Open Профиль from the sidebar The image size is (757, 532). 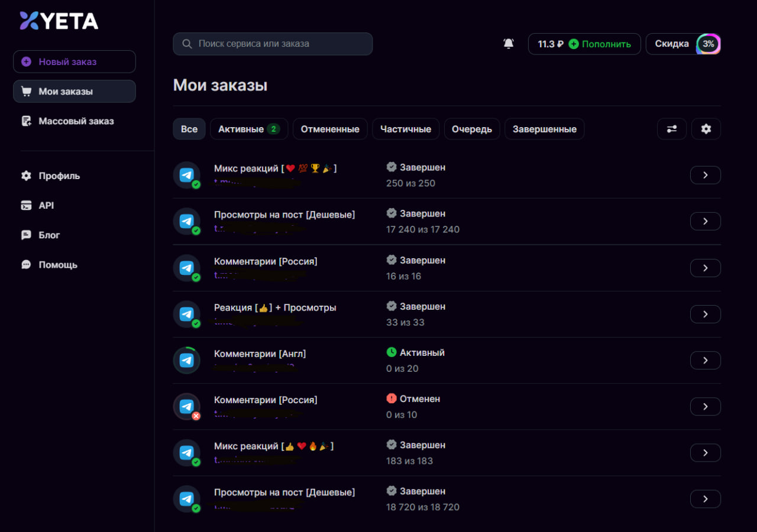59,176
